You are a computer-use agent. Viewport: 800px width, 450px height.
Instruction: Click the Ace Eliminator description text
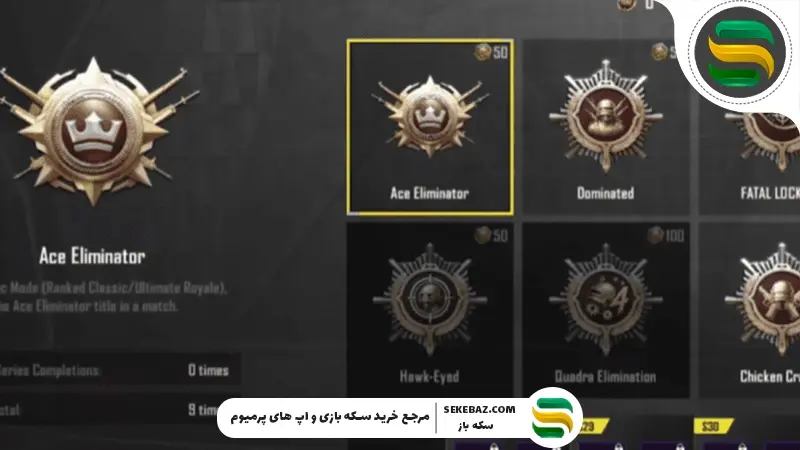113,297
